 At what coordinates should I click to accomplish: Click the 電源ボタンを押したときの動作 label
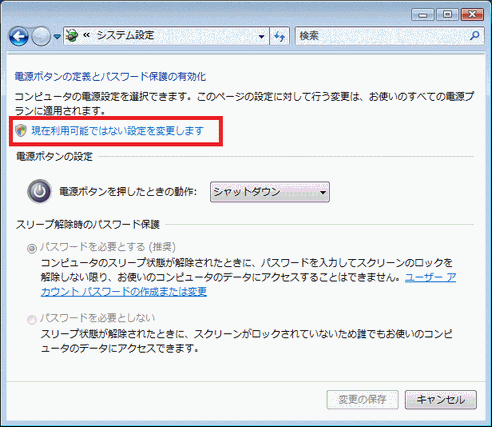click(128, 192)
